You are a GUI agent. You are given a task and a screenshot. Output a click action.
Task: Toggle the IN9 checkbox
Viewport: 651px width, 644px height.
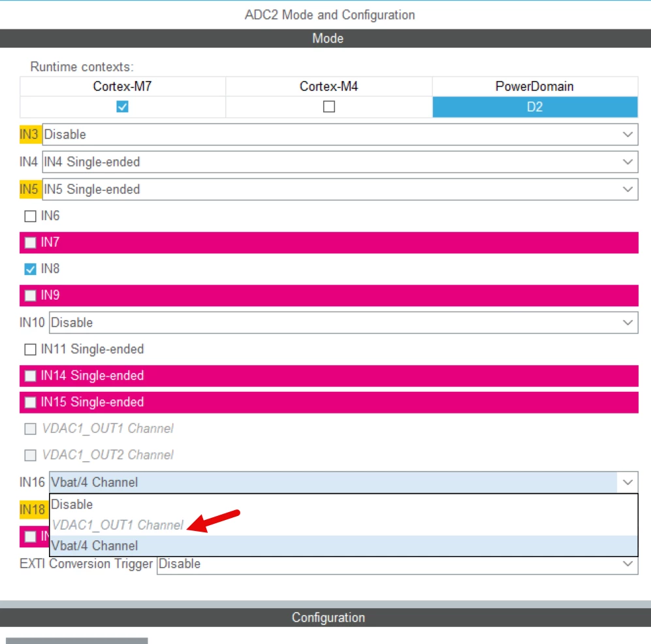pyautogui.click(x=30, y=296)
